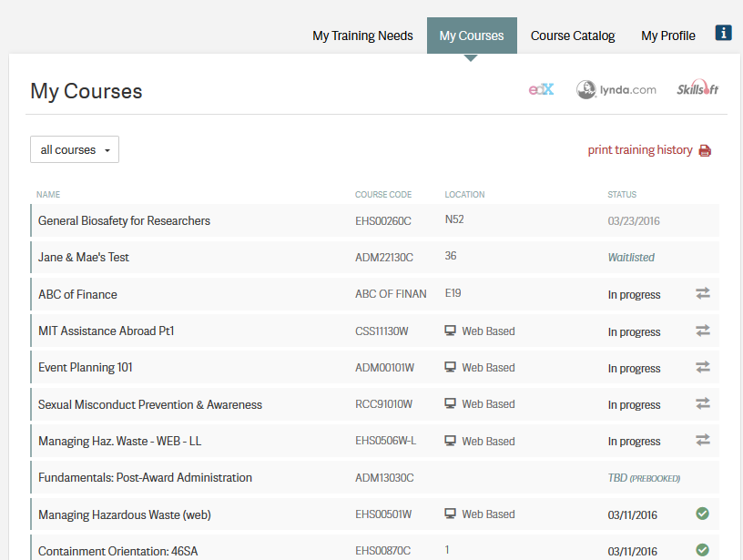743x560 pixels.
Task: Click monitor icon in Managing Hazardous Waste (web) row
Action: point(450,514)
